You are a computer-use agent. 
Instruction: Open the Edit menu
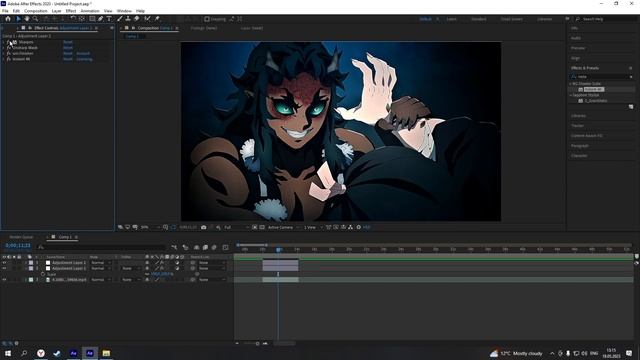[x=16, y=11]
